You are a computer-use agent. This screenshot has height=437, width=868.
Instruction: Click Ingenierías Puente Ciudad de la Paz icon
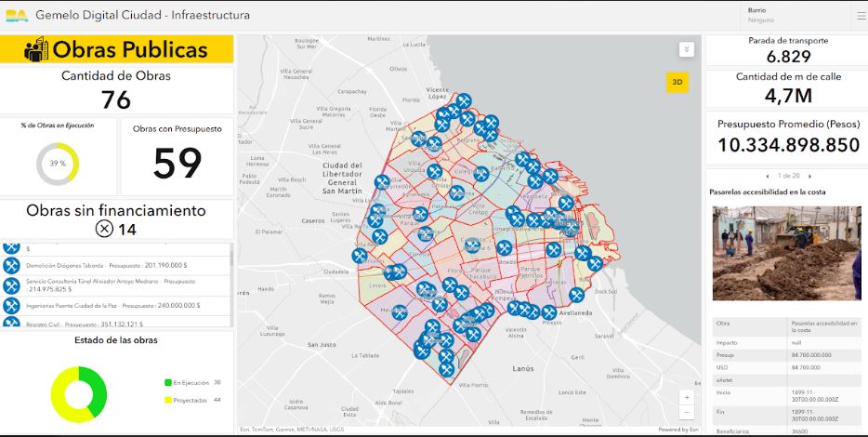click(11, 305)
